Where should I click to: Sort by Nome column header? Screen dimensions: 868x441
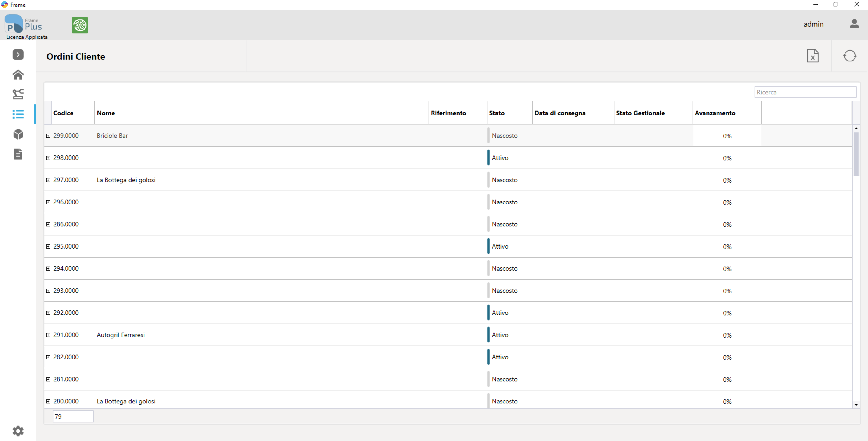click(x=262, y=113)
